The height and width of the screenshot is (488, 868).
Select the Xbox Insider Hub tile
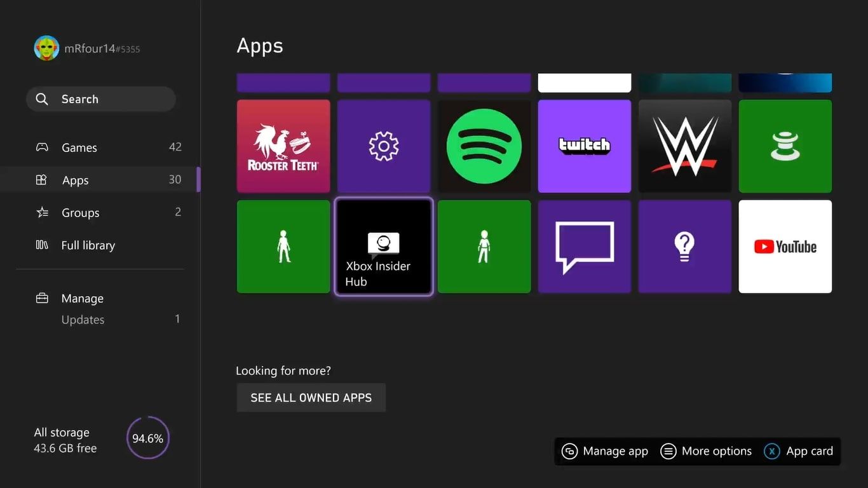(x=384, y=247)
